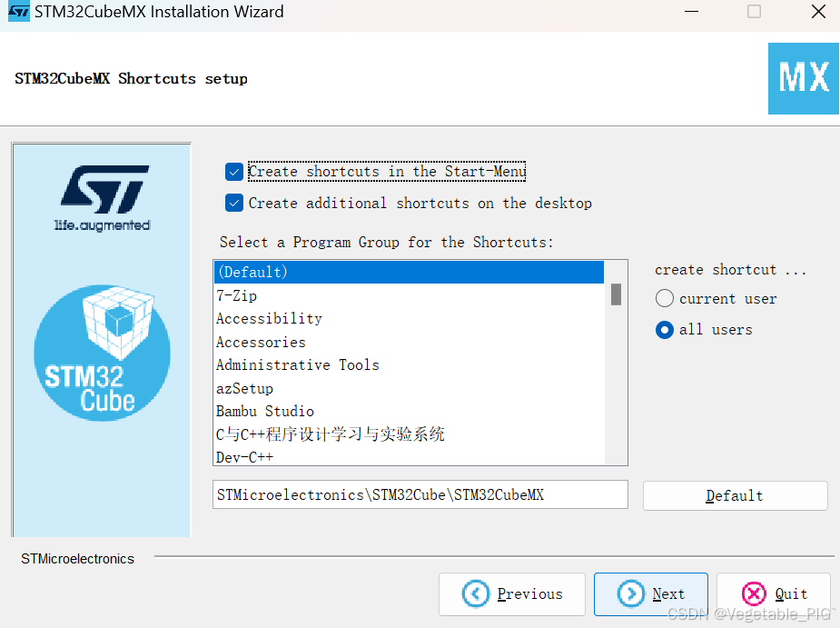The image size is (840, 628).
Task: Pick Administrative Tools from the list
Action: click(x=410, y=365)
